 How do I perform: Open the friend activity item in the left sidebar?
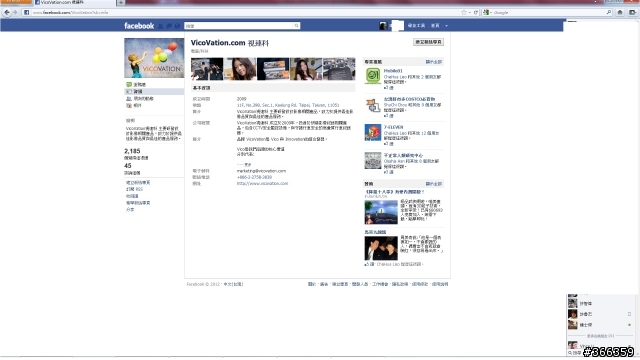(140, 98)
